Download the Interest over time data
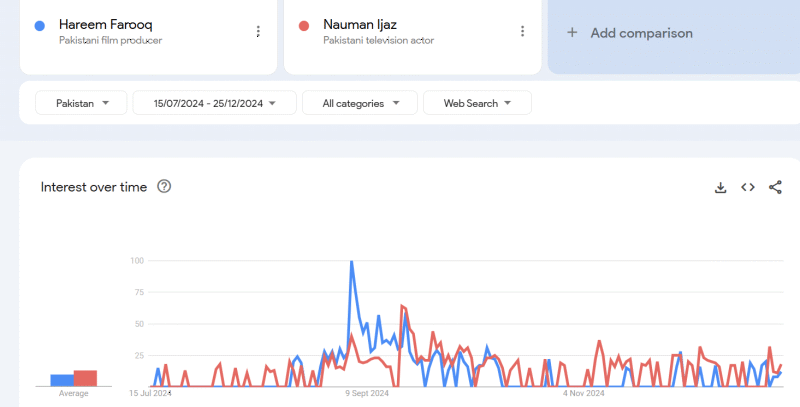The image size is (800, 407). tap(720, 187)
